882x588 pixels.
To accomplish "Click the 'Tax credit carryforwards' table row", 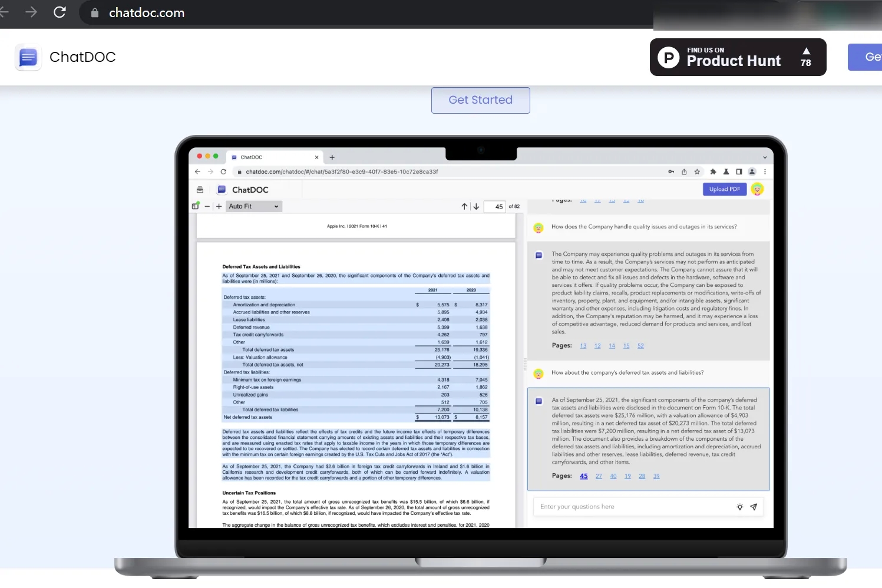I will click(355, 335).
